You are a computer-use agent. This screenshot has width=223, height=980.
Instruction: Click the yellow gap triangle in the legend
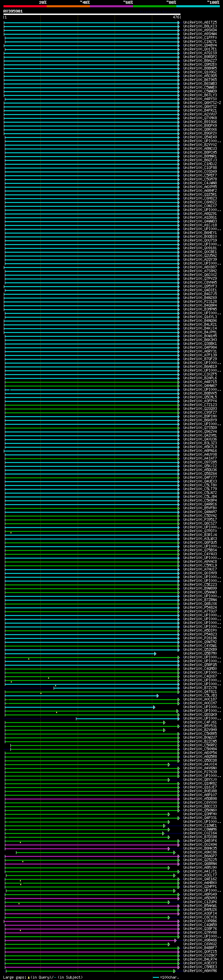tap(29, 977)
